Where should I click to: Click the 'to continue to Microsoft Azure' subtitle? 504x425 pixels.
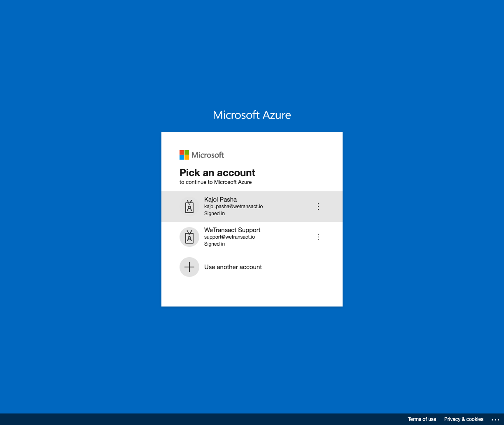[x=215, y=182]
